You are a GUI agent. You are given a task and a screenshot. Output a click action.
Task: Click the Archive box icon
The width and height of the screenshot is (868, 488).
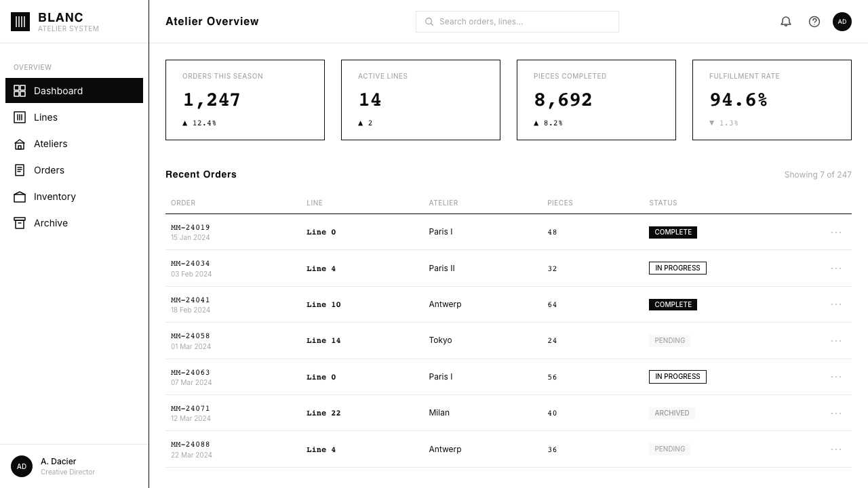point(20,223)
